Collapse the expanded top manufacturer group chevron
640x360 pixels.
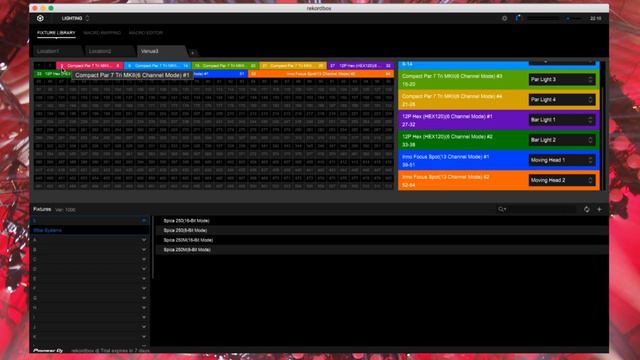[x=144, y=220]
